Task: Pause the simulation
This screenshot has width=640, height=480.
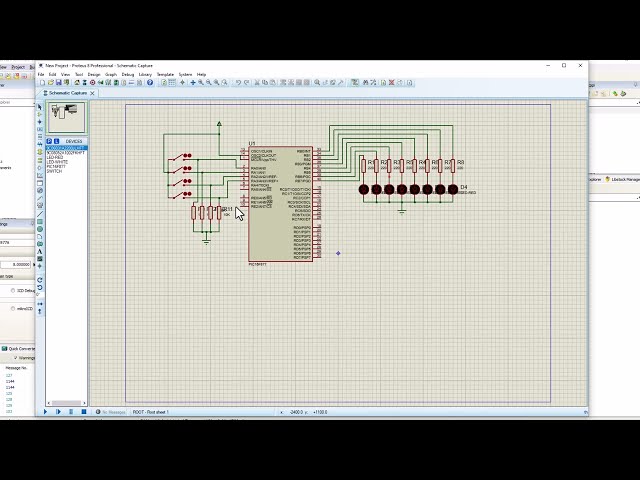Action: tap(71, 412)
